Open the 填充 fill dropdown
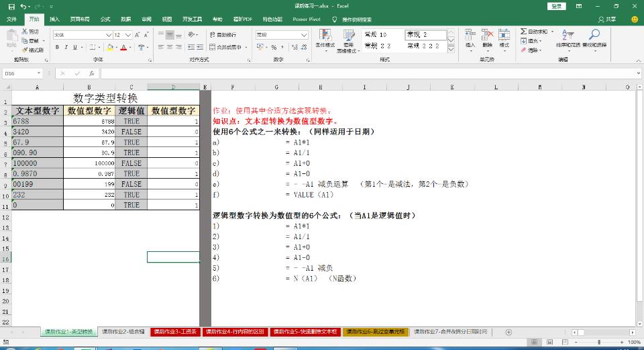Screen dimensions: 644x350 (531, 41)
